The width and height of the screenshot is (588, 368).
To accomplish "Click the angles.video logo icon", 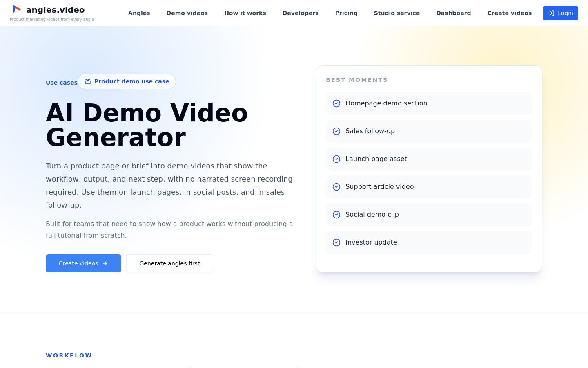I will 16,9.
